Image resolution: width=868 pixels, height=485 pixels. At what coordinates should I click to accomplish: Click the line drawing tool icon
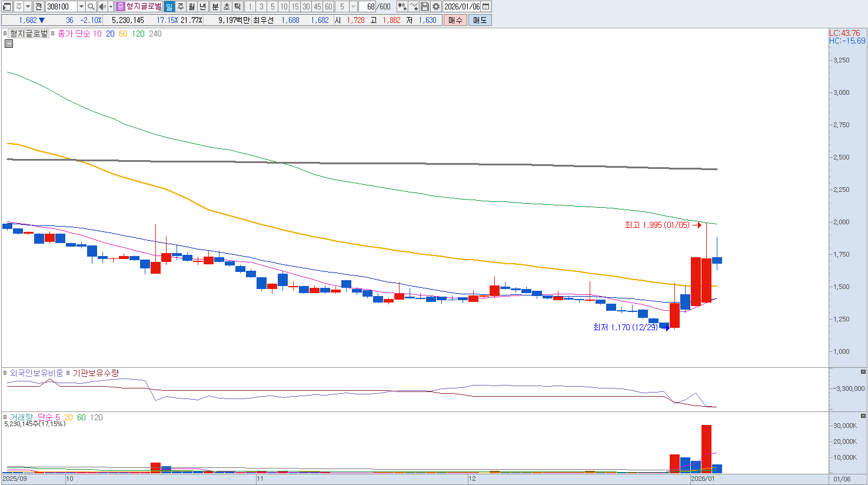coord(414,6)
